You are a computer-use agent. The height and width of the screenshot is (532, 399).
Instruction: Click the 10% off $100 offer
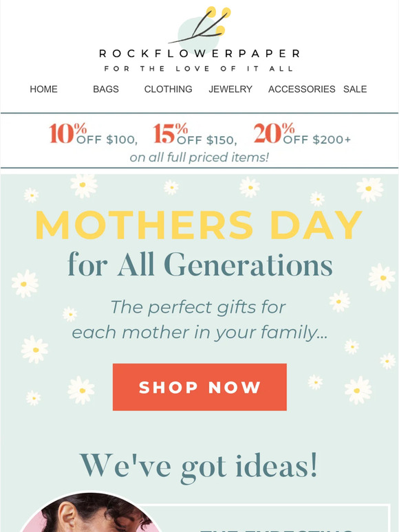coord(94,134)
